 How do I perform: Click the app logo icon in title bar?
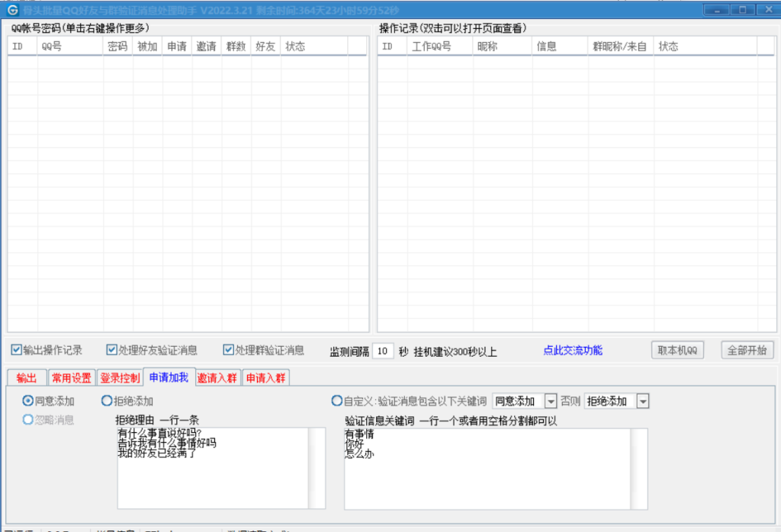pyautogui.click(x=13, y=11)
